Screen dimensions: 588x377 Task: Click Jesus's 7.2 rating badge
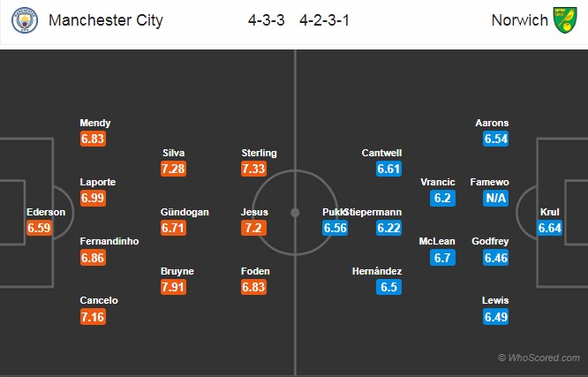[x=254, y=228]
